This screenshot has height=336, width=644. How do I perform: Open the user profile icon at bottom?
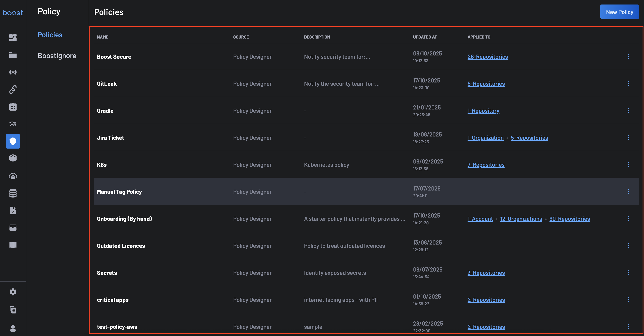tap(13, 328)
